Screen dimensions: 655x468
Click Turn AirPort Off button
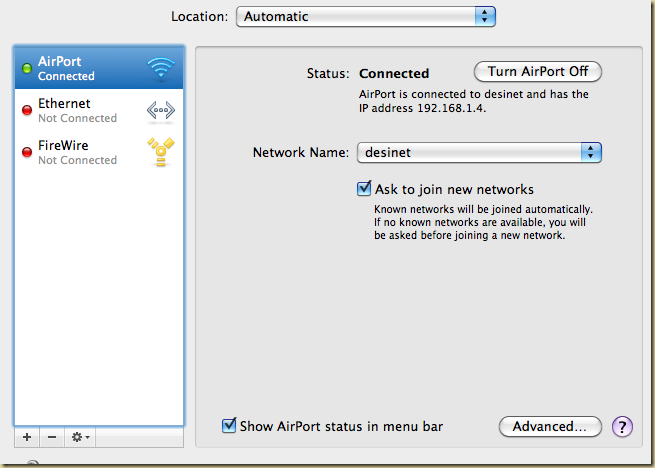[538, 71]
